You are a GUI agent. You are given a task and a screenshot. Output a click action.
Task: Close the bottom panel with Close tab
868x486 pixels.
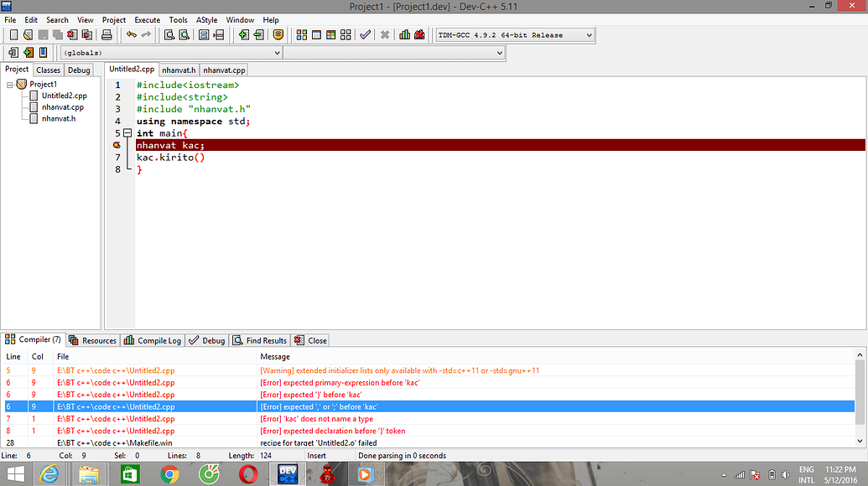click(x=310, y=340)
